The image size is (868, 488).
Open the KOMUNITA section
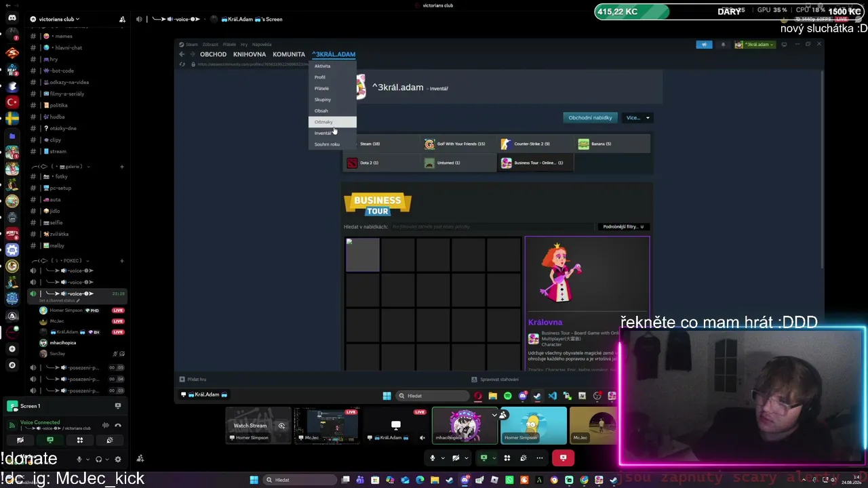[x=289, y=54]
